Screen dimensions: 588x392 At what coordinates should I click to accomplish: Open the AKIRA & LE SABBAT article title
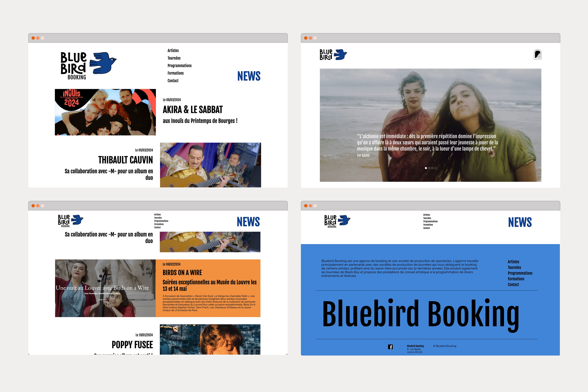point(193,110)
